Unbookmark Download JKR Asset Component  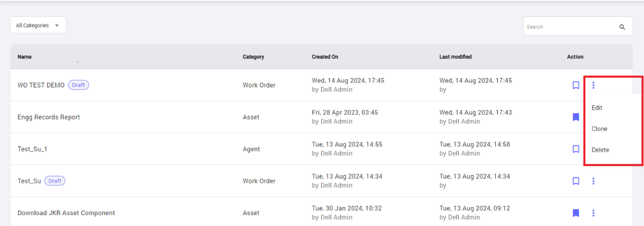click(x=576, y=213)
